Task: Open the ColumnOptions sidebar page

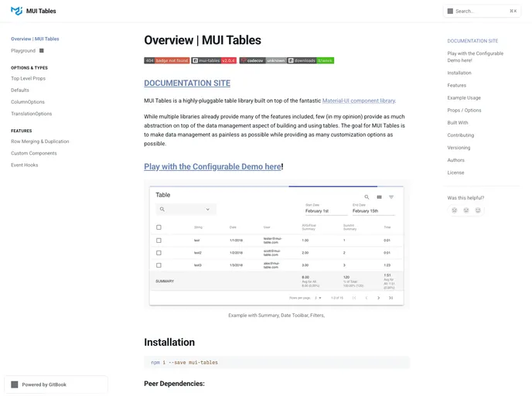Action: point(28,102)
